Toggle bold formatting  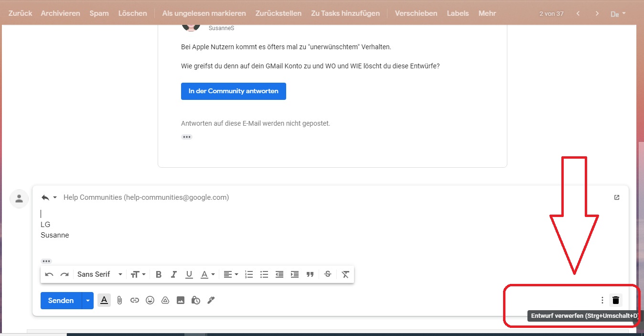point(158,274)
